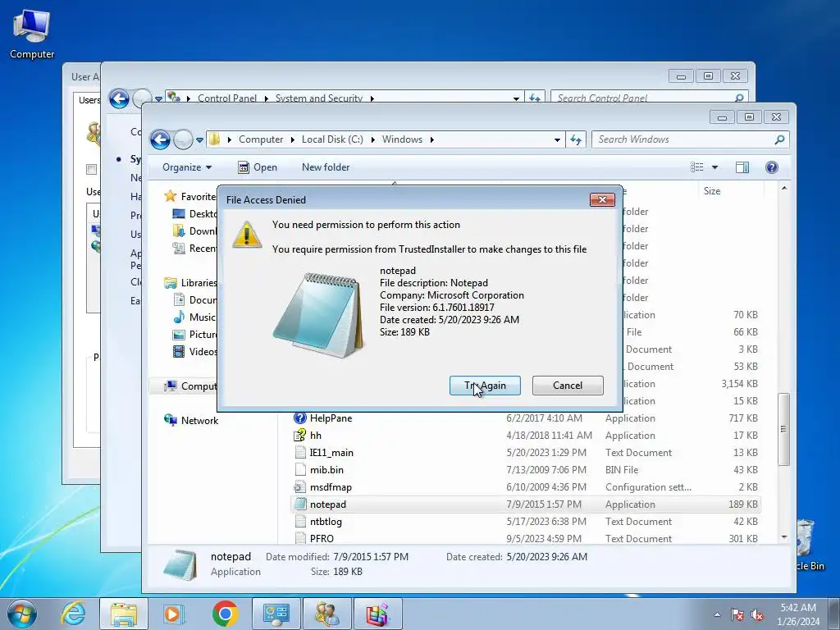This screenshot has height=630, width=840.
Task: Open Windows Explorer taskbar button
Action: click(124, 614)
